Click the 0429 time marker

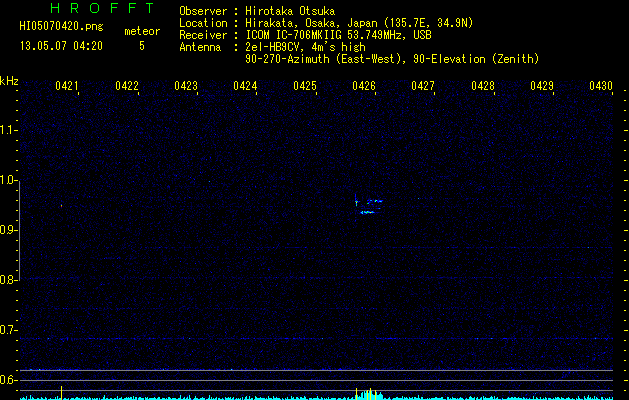[542, 86]
